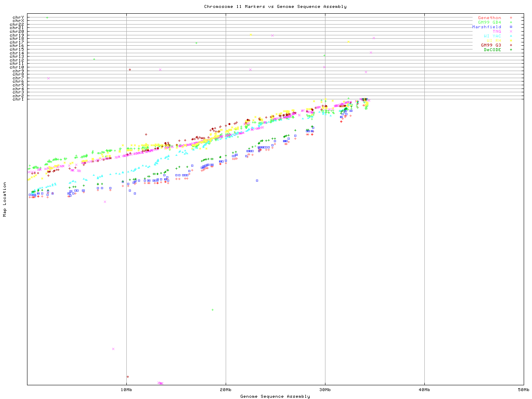Click the chart title about Chromosome 11 Markers

click(275, 7)
